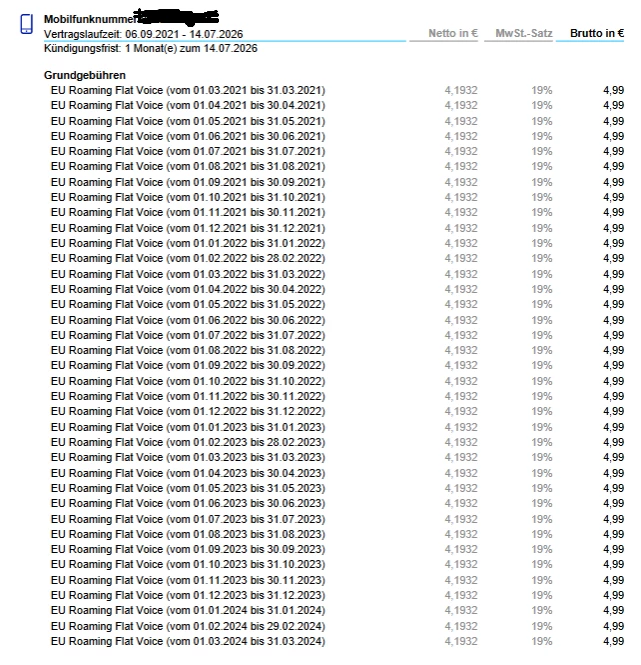The width and height of the screenshot is (641, 665).
Task: Select the Mobilfunknummer heading
Action: pyautogui.click(x=92, y=20)
